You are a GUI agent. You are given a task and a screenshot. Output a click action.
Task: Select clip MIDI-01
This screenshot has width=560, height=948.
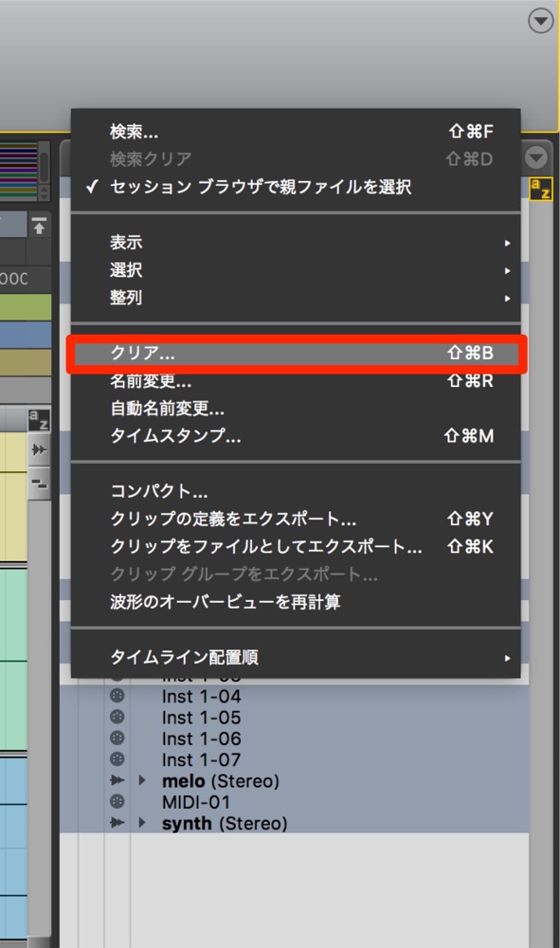click(x=196, y=802)
